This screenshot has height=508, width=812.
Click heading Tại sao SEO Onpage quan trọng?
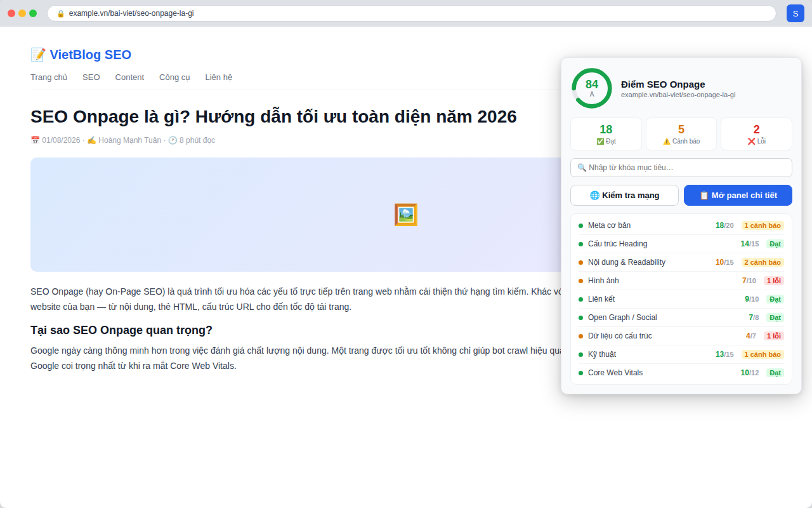click(x=121, y=330)
